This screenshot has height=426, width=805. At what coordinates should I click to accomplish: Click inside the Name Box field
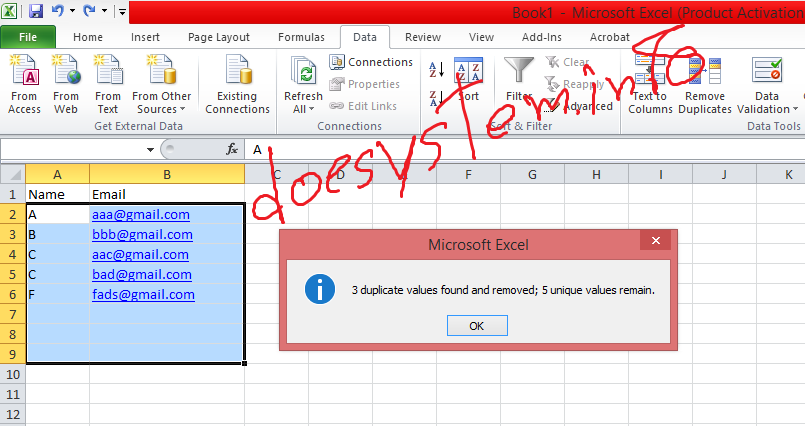pos(72,149)
